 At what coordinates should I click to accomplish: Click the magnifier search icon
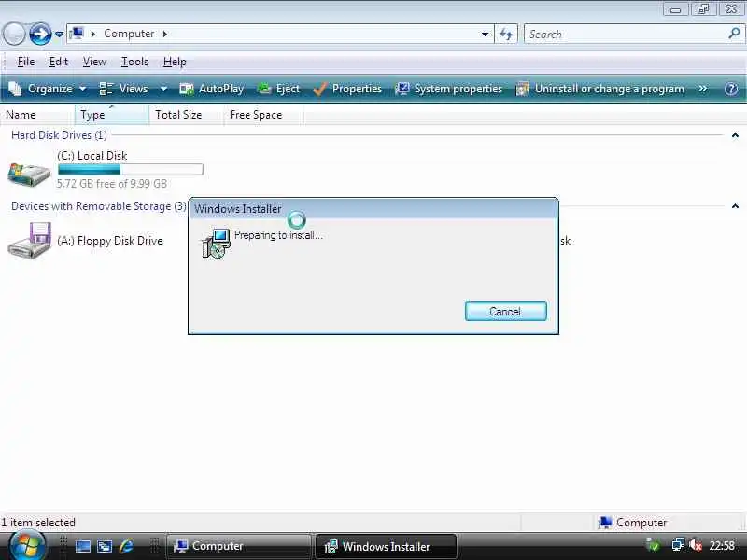734,34
